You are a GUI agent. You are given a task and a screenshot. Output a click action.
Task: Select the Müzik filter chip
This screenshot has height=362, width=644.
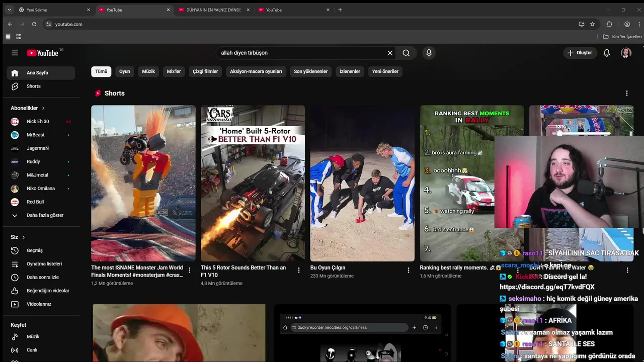click(x=148, y=71)
